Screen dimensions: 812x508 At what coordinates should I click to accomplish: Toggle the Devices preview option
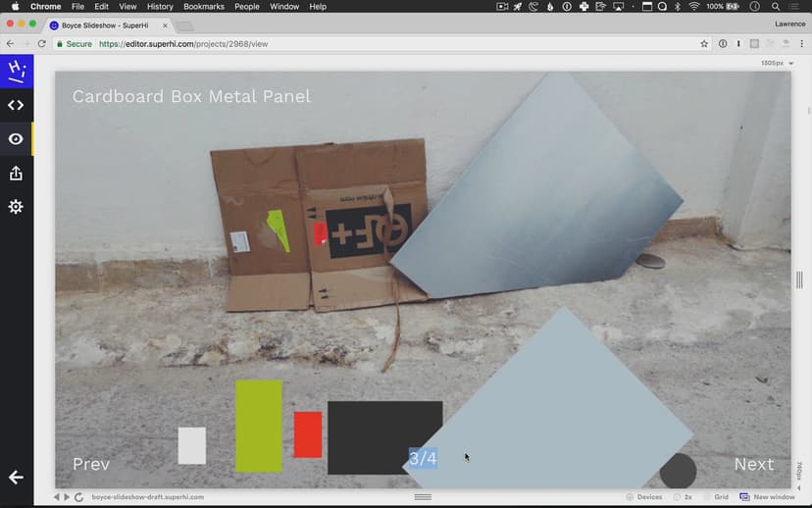(x=643, y=497)
